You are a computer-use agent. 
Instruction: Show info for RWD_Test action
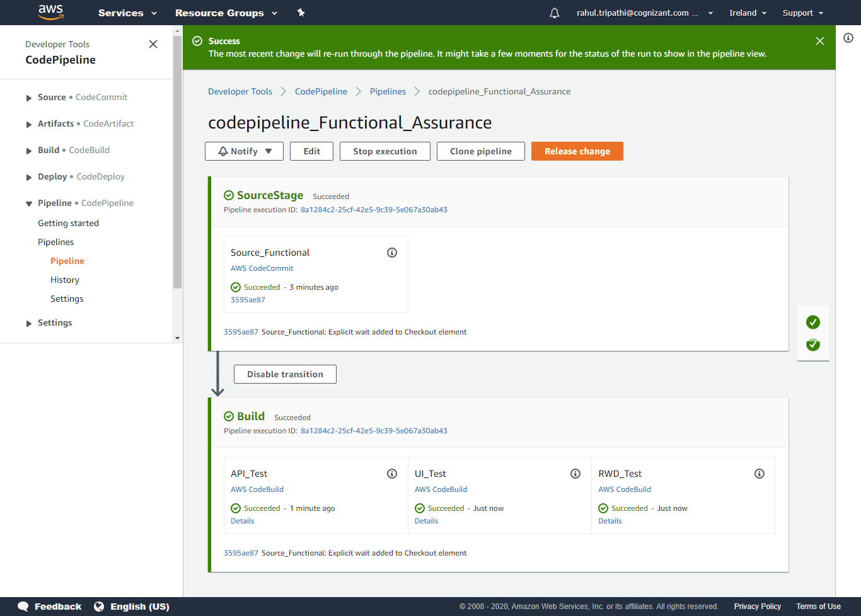click(x=760, y=474)
